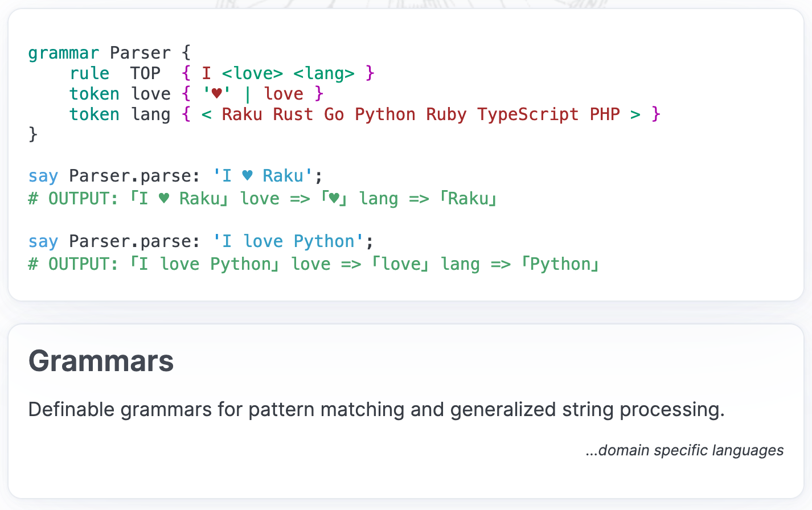Click the "# OUTPUT: 「I ♥ Raku」" comment line

[x=263, y=199]
